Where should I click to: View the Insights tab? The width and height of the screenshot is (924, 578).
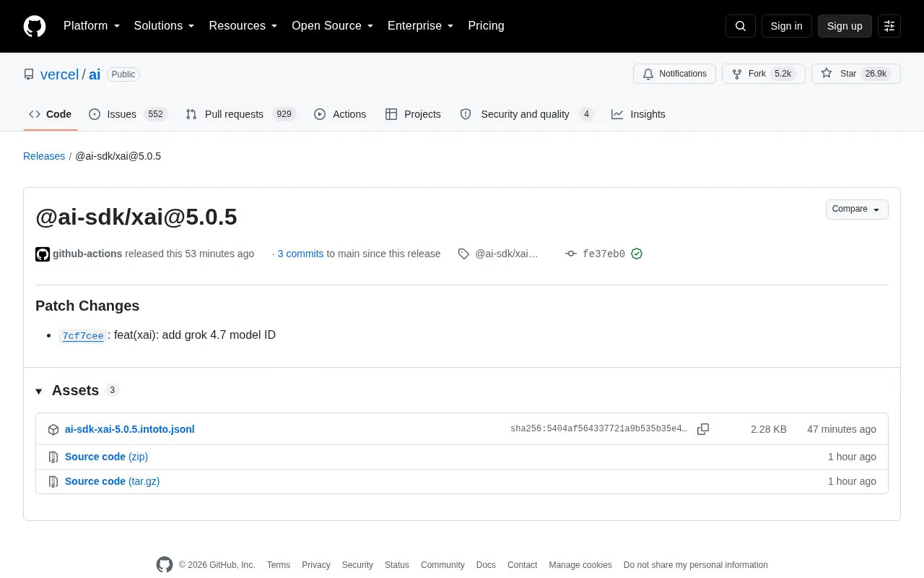(638, 114)
